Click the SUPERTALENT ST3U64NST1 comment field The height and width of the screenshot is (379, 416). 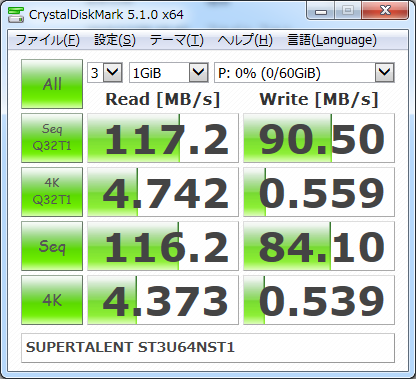208,348
